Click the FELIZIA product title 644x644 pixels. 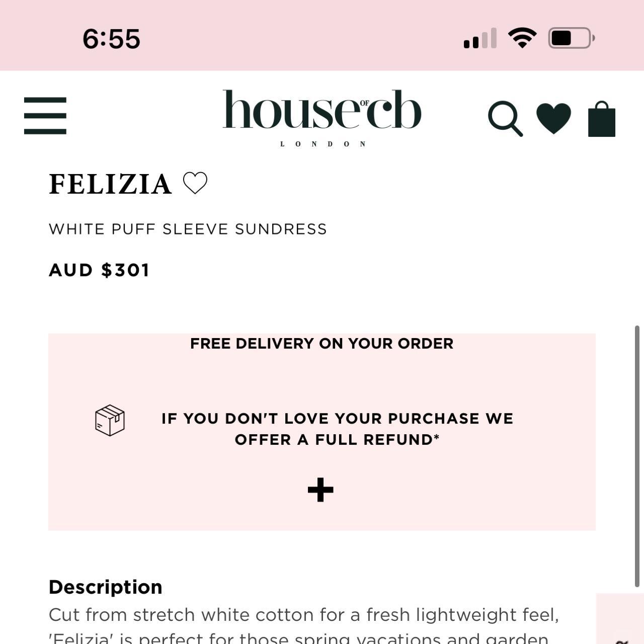[110, 183]
